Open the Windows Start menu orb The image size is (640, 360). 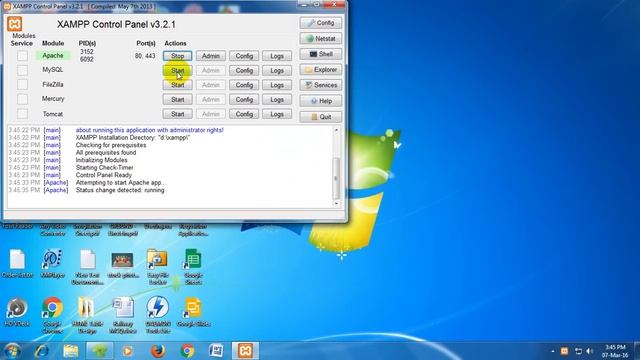tap(12, 351)
